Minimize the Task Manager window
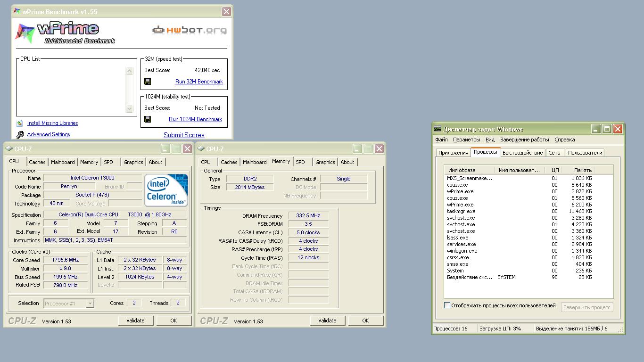 596,129
